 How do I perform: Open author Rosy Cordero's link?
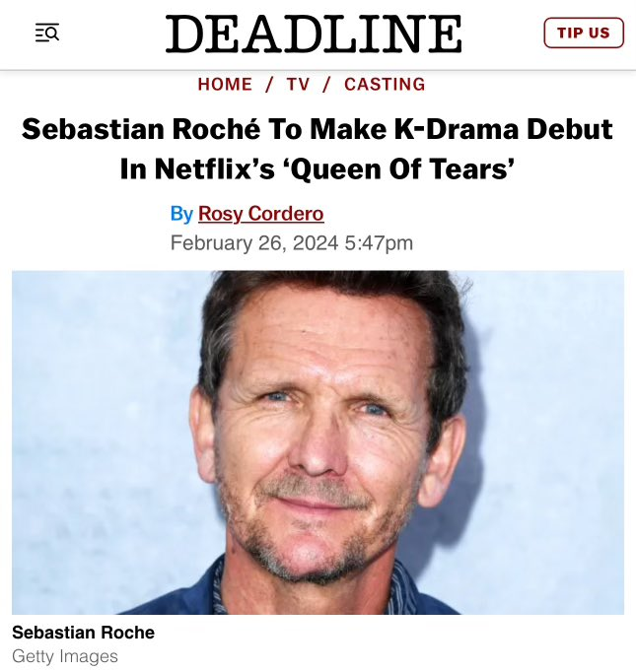(x=260, y=214)
